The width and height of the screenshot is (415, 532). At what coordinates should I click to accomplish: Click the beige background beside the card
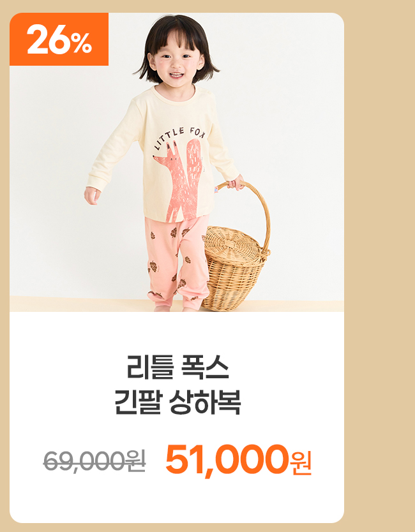tap(379, 266)
